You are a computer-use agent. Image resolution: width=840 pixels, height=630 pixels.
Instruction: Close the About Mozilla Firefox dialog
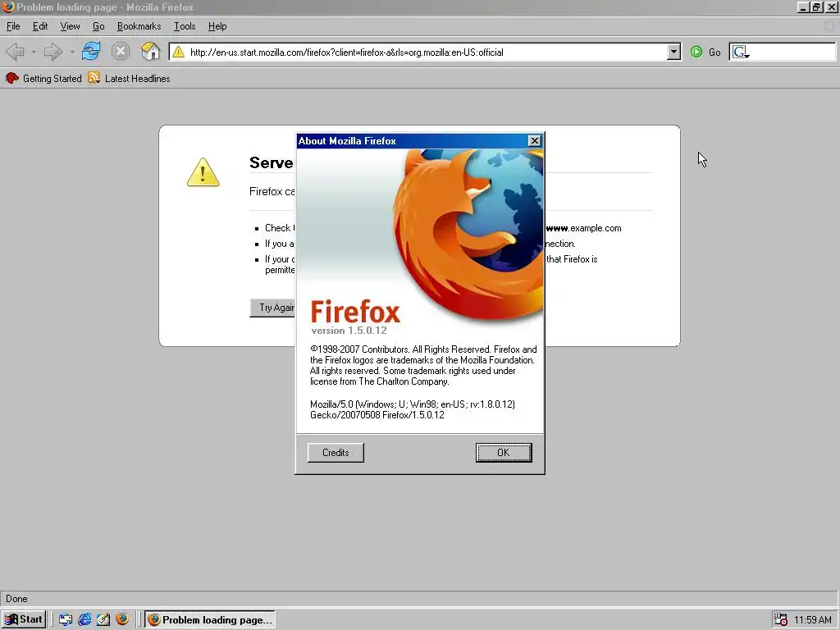coord(534,141)
